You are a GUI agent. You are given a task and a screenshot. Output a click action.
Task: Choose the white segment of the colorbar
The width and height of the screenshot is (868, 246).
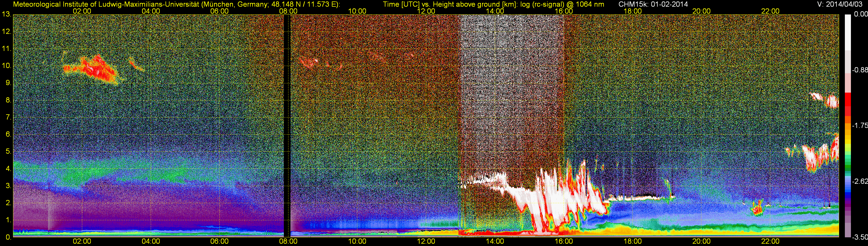(847, 32)
